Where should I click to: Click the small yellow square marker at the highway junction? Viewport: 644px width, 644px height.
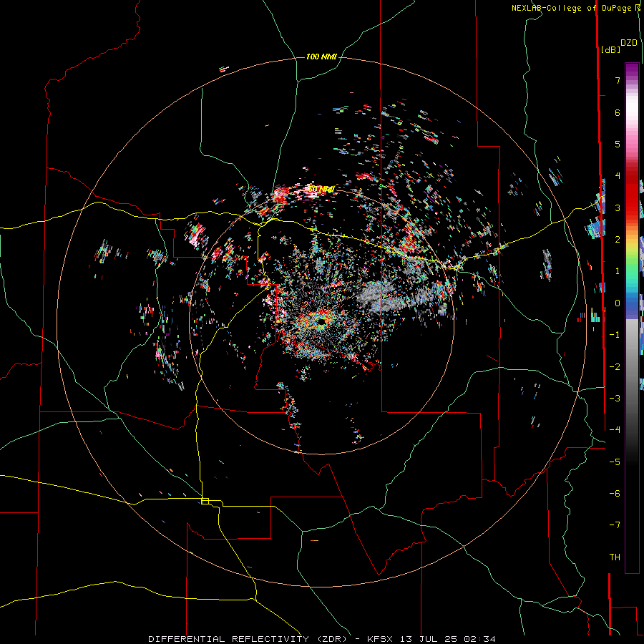point(205,501)
